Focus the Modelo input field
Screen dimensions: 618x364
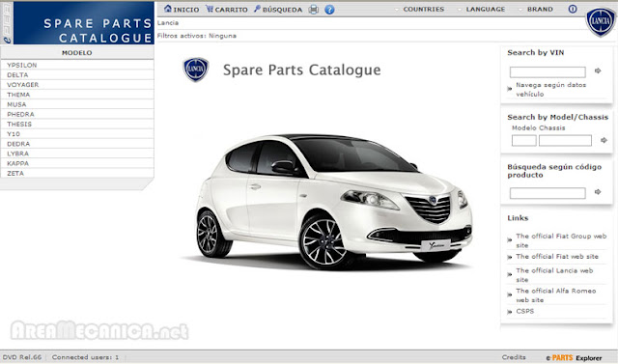pos(523,141)
